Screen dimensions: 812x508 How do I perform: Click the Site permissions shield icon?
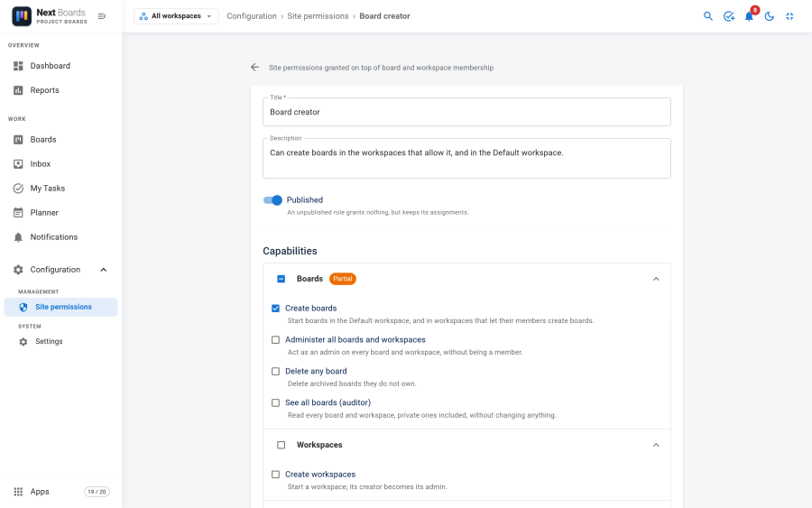coord(23,307)
